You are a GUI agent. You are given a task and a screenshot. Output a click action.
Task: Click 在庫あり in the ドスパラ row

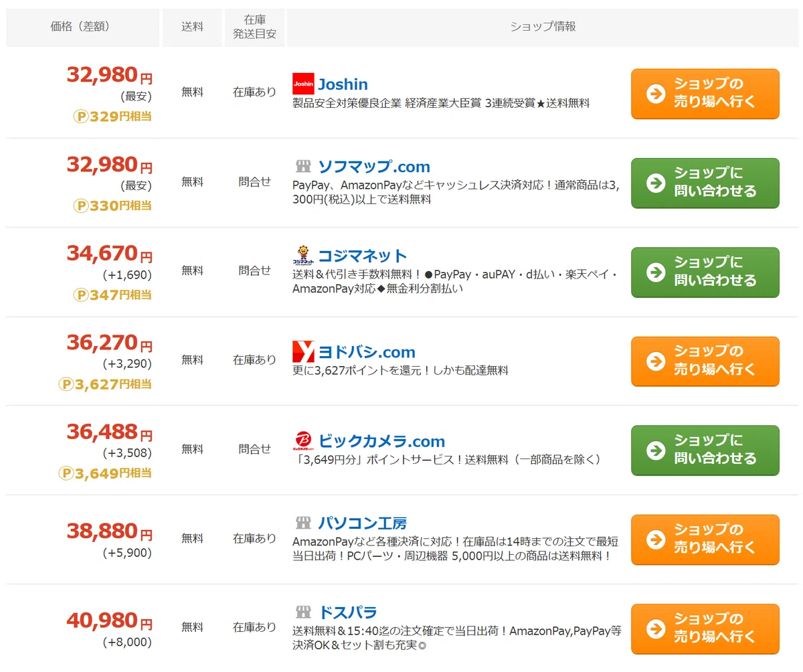coord(254,627)
